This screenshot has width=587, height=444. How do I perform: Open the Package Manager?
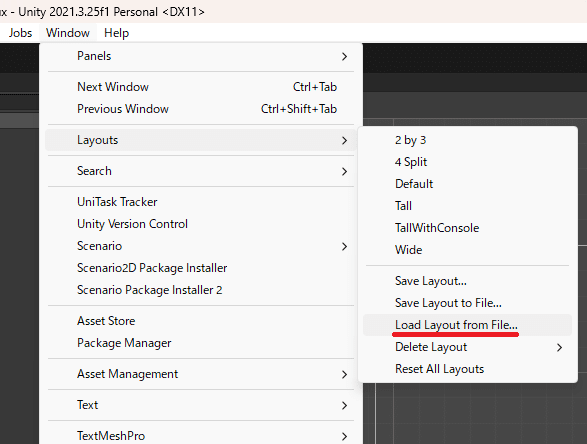coord(201,343)
